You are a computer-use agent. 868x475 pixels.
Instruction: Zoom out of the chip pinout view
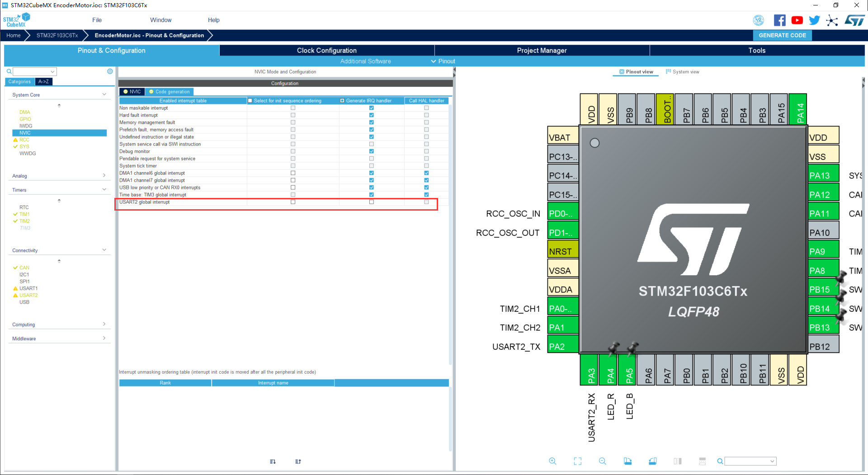602,461
